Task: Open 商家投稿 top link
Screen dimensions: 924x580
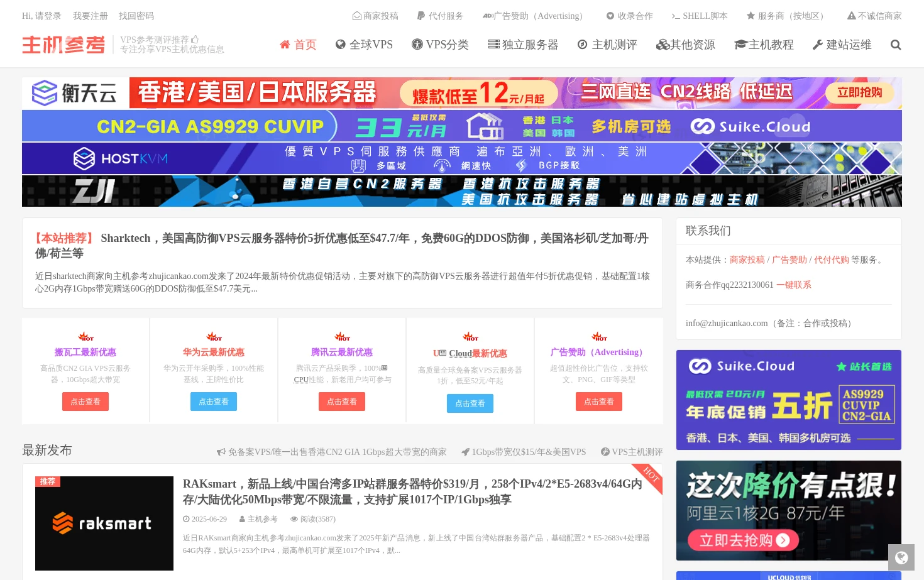Action: pos(375,16)
